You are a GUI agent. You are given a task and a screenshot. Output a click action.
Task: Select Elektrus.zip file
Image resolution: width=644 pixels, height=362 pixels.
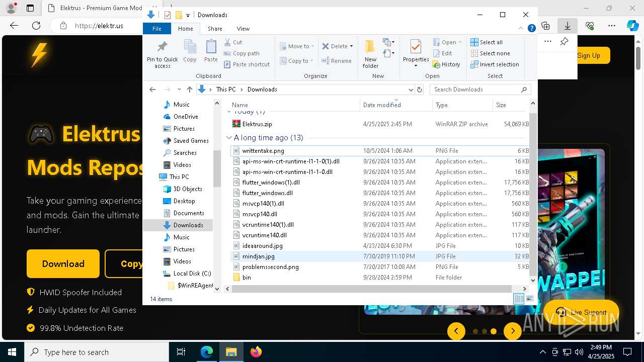[257, 124]
